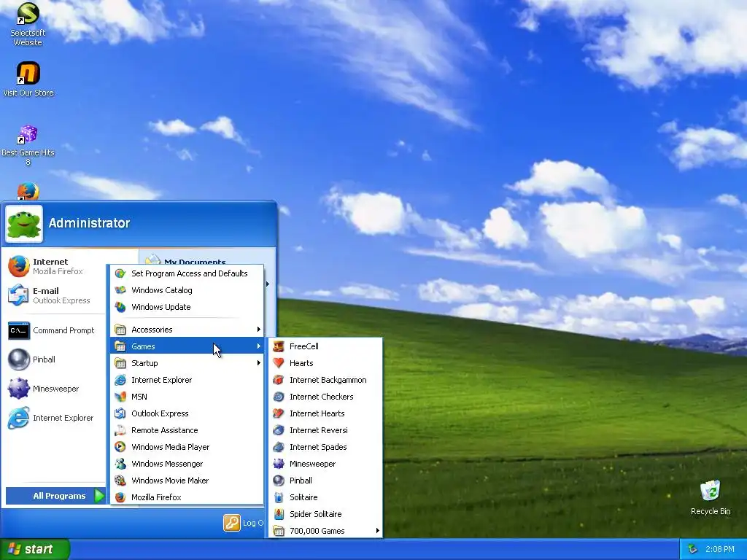Click the red heart icon beside Hearts

279,363
